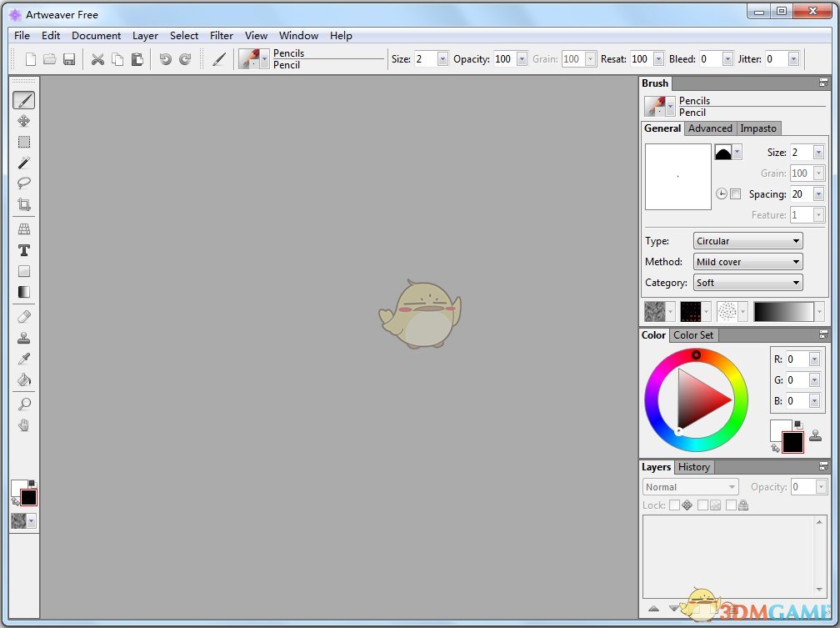Select the Lasso tool

click(x=23, y=183)
